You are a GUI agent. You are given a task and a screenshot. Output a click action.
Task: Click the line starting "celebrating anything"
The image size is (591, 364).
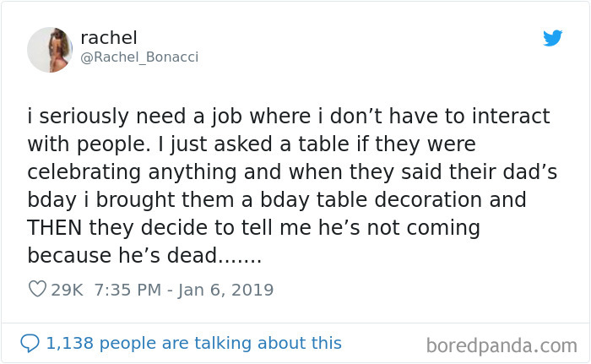pos(291,171)
